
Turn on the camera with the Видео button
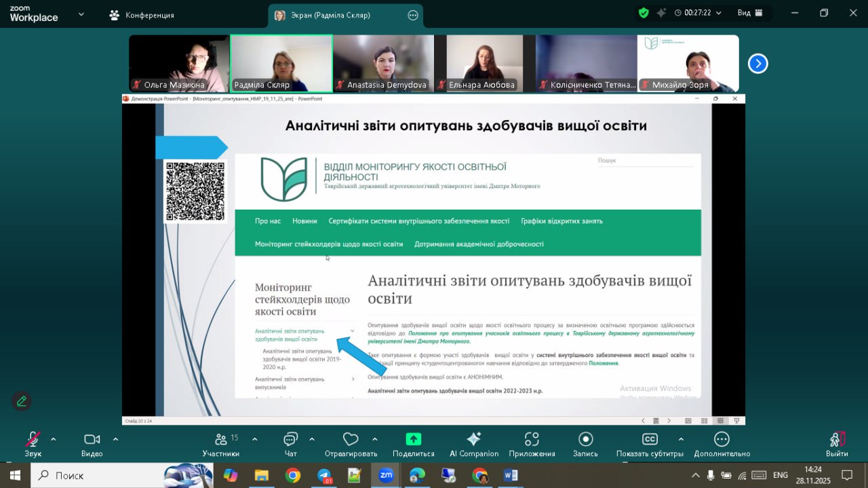(x=92, y=440)
